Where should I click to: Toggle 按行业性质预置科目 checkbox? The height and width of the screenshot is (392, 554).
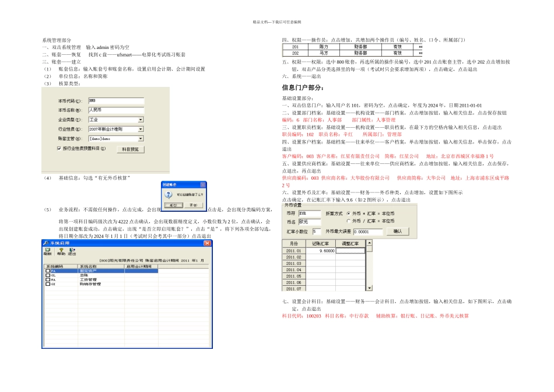[x=59, y=148]
